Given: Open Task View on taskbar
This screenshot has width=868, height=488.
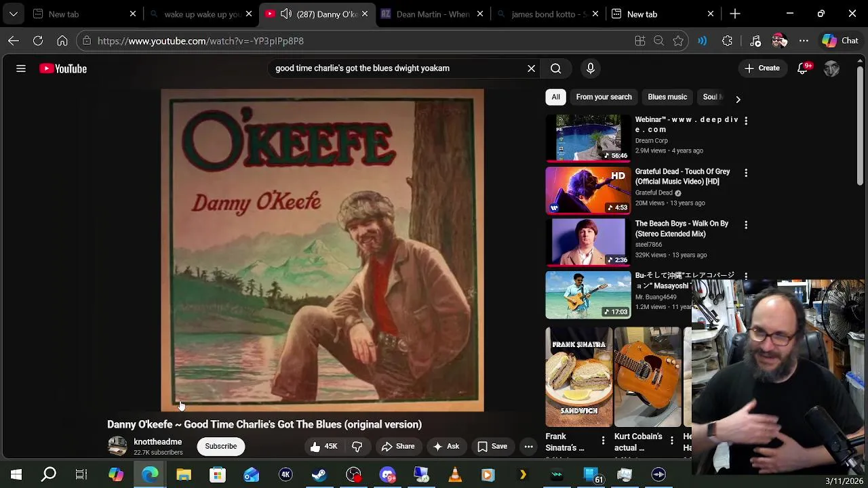Looking at the screenshot, I should point(81,474).
